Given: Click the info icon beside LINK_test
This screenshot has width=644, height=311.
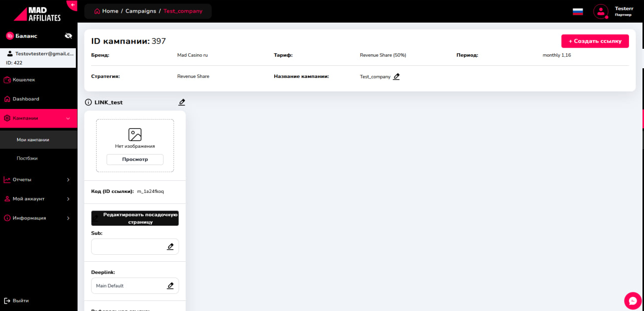Looking at the screenshot, I should pyautogui.click(x=89, y=102).
